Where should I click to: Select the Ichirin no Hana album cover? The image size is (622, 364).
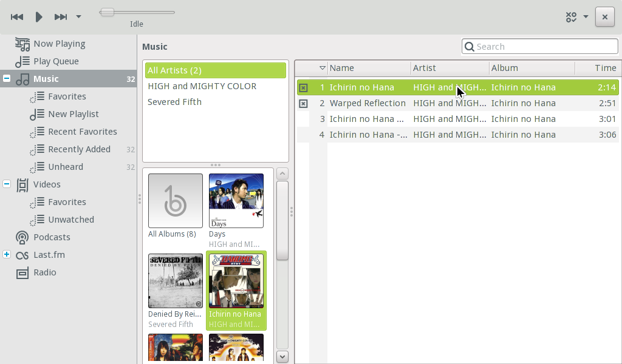[x=236, y=281]
